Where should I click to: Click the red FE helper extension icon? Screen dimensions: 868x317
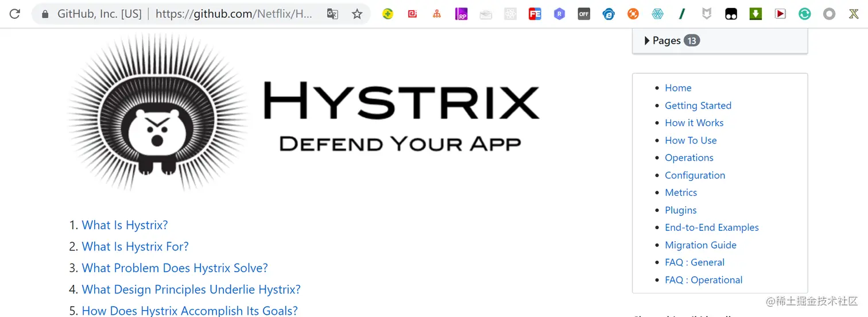click(x=535, y=14)
